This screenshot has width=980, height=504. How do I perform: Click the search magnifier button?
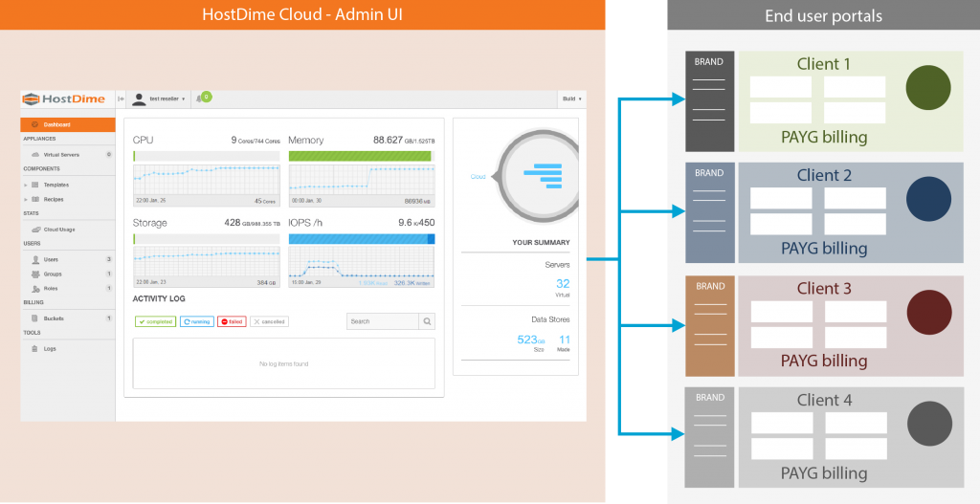(x=427, y=321)
